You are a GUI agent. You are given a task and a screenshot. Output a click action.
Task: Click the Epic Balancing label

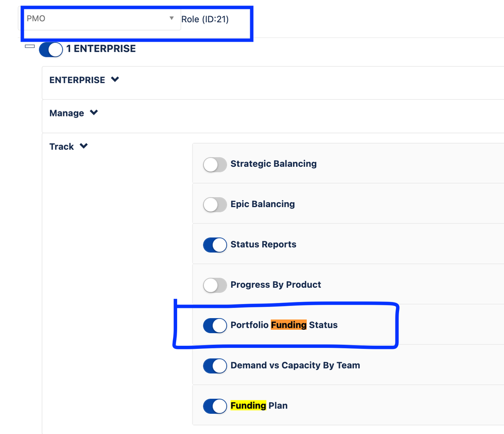click(263, 204)
